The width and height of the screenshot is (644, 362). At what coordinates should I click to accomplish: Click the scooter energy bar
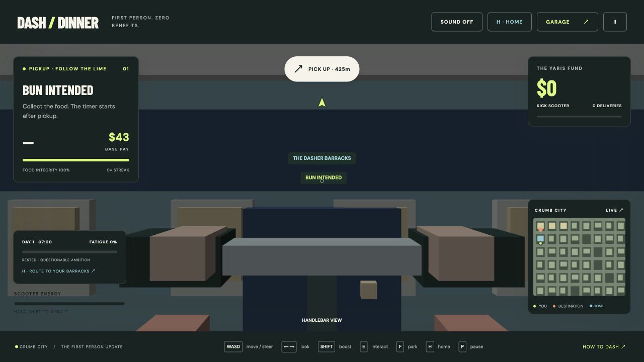(x=69, y=304)
